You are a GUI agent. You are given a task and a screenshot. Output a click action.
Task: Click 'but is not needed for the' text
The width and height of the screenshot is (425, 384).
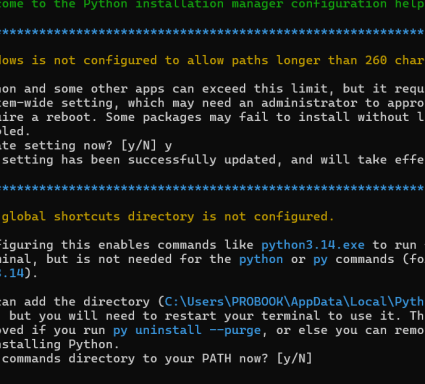coord(139,259)
